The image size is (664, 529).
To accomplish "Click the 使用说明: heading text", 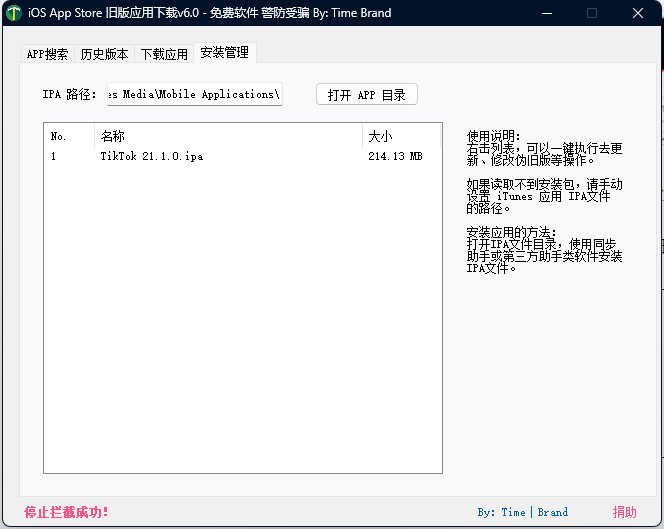I will coord(493,136).
